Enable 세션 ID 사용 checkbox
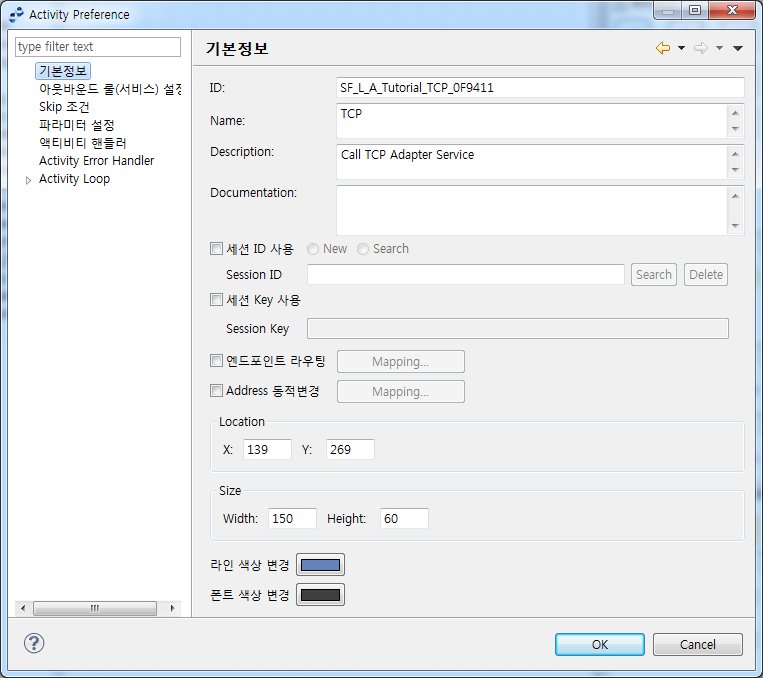763x678 pixels. 216,249
